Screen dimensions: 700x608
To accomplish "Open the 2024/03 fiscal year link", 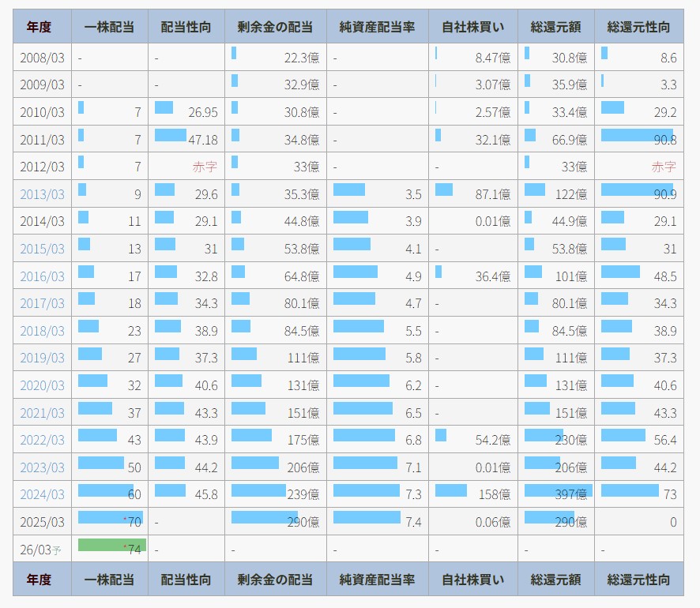I will [43, 495].
